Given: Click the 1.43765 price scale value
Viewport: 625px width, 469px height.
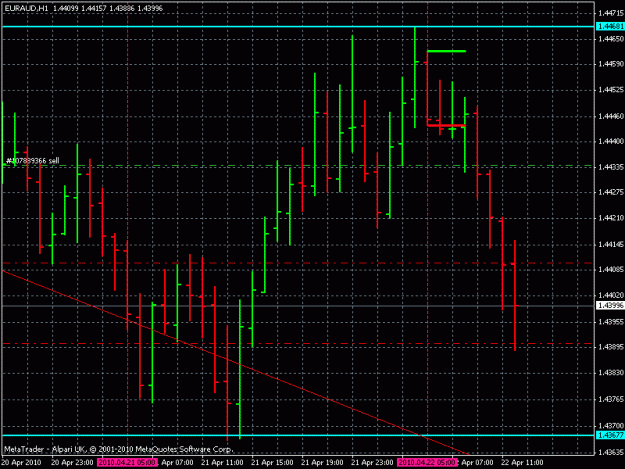Looking at the screenshot, I should pyautogui.click(x=611, y=398).
